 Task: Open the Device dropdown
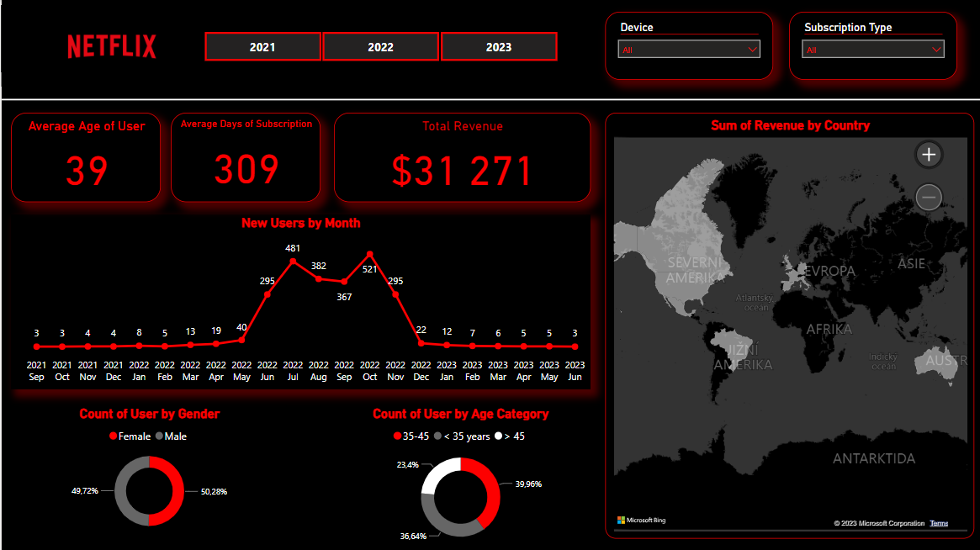tap(689, 50)
